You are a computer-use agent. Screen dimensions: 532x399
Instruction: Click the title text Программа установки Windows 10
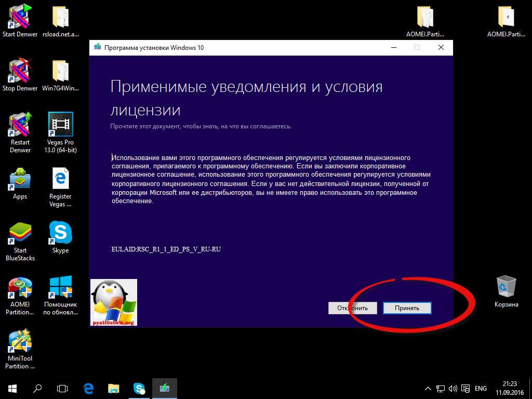tap(154, 47)
